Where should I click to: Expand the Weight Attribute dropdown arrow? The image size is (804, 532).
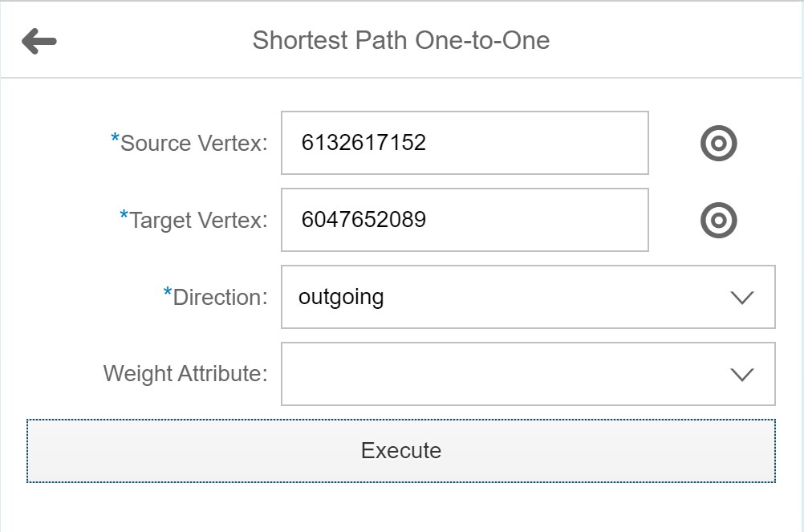point(742,375)
